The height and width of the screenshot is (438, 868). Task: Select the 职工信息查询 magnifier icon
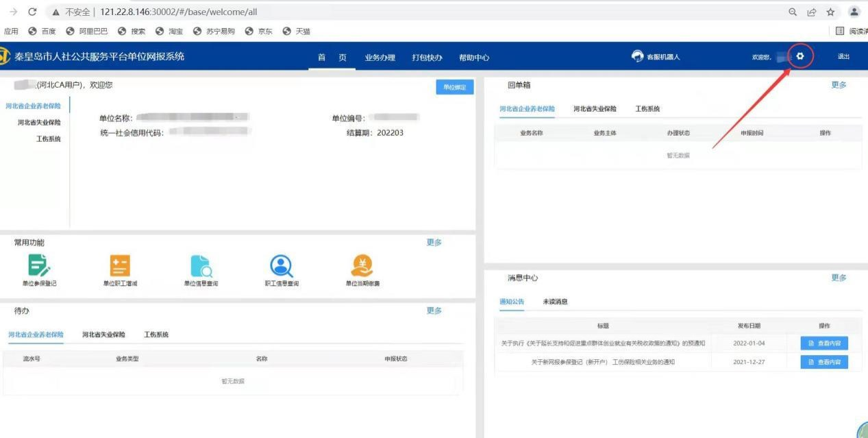[x=282, y=266]
